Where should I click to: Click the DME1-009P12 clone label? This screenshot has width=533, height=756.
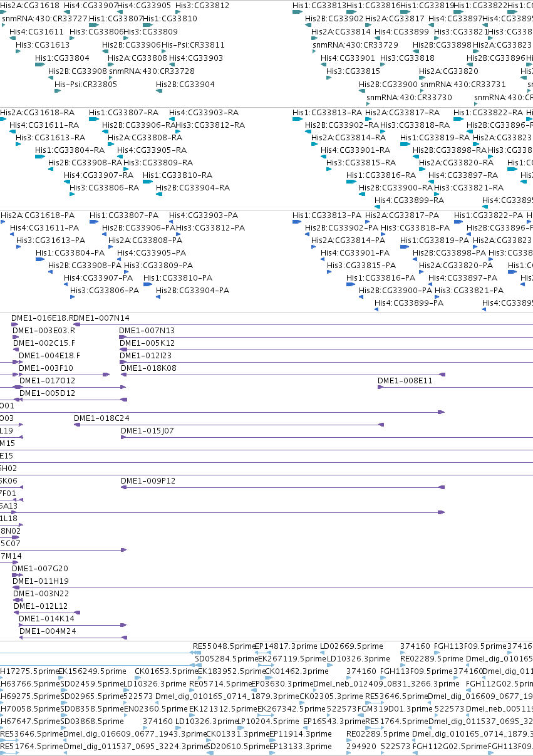coord(148,481)
